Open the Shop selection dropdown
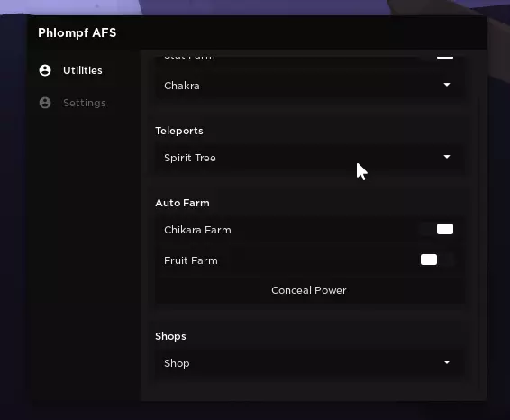 [x=309, y=362]
